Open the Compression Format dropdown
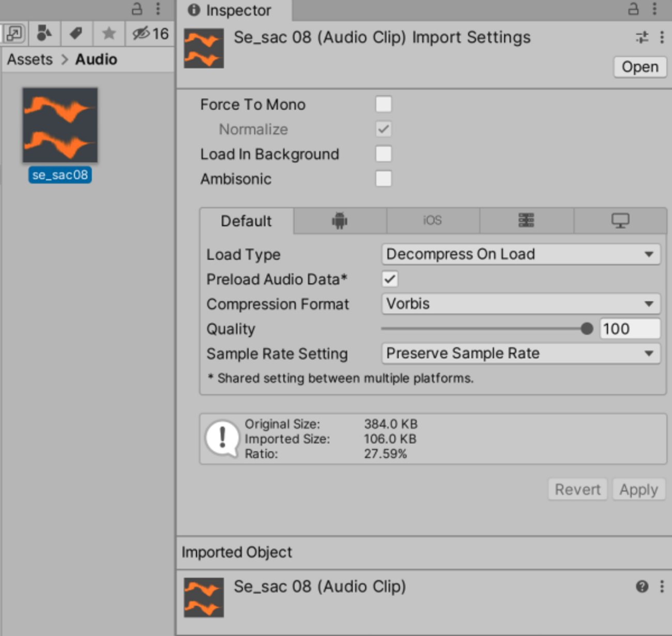 520,304
